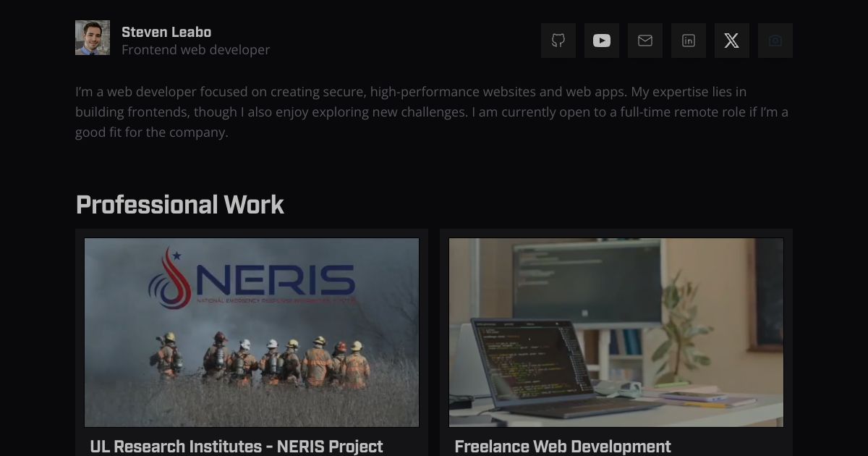The width and height of the screenshot is (868, 456).
Task: Open the YouTube channel icon
Action: pos(602,41)
